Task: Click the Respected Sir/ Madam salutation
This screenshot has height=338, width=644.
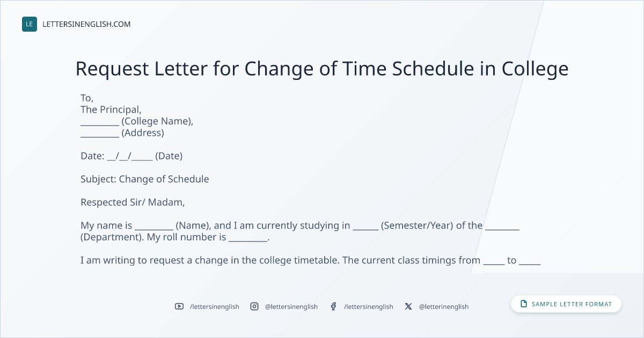Action: [133, 202]
